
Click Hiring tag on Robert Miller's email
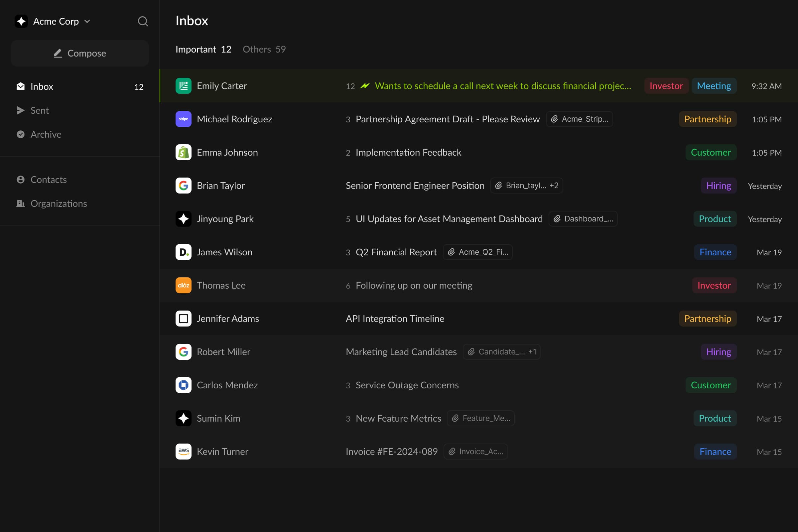click(719, 352)
